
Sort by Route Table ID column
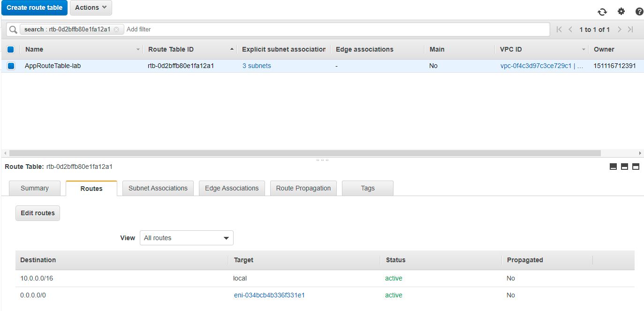coord(189,49)
